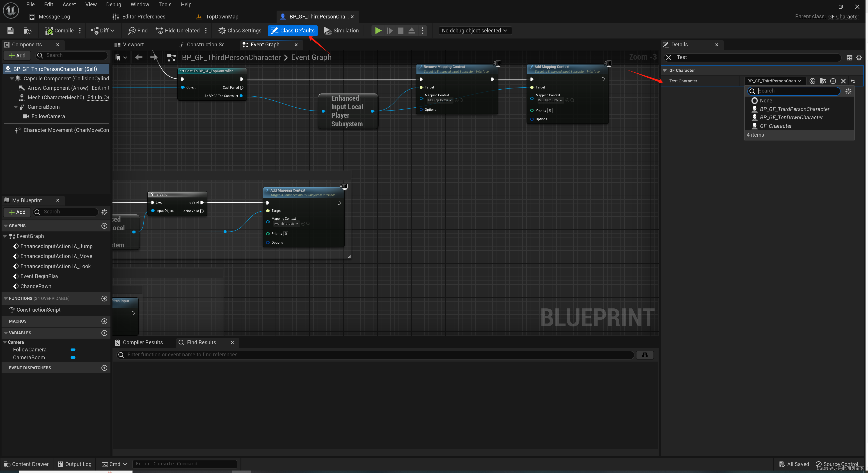Collapse the GF Character details category
The height and width of the screenshot is (473, 868).
click(664, 70)
